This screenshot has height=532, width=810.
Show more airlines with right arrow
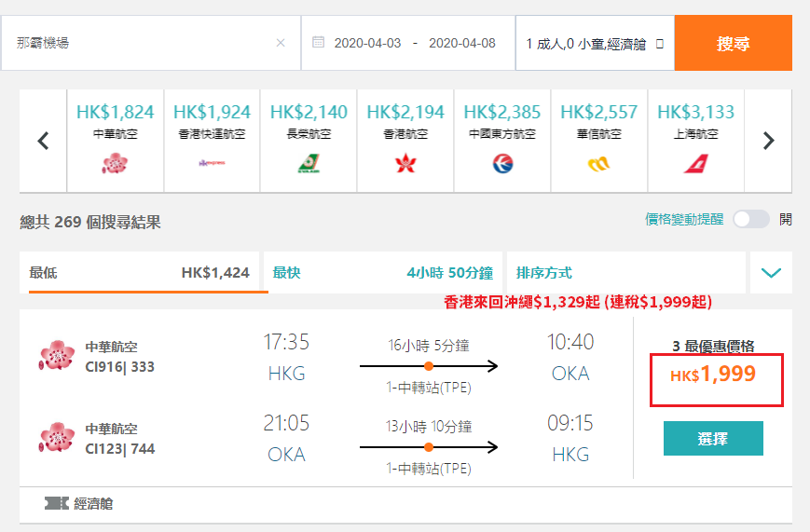coord(769,141)
